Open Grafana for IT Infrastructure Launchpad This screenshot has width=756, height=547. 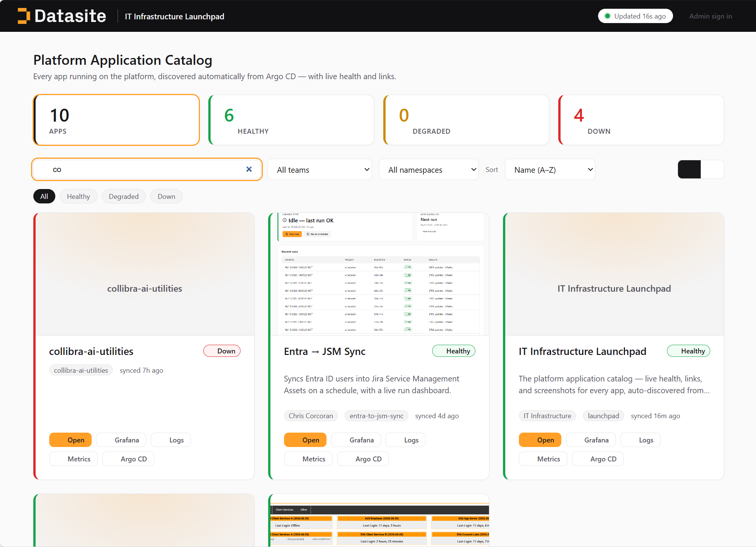tap(591, 440)
